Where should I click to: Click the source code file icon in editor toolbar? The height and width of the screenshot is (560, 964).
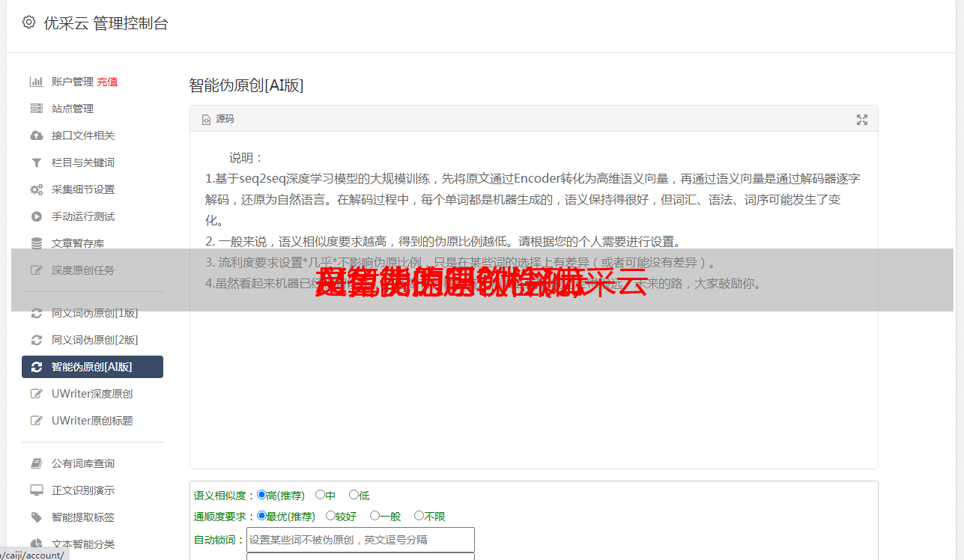pos(206,120)
